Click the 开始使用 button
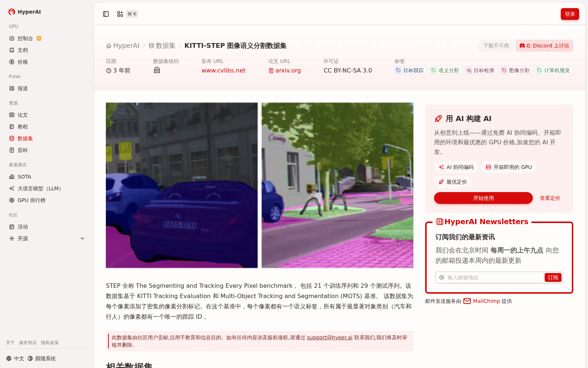The height and width of the screenshot is (368, 588). pyautogui.click(x=483, y=198)
